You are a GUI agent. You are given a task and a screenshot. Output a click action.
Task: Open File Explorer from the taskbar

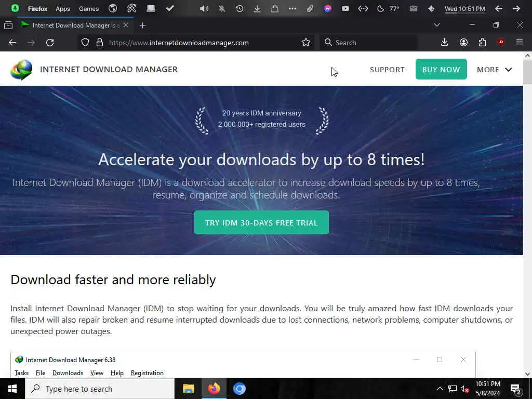[x=188, y=389]
